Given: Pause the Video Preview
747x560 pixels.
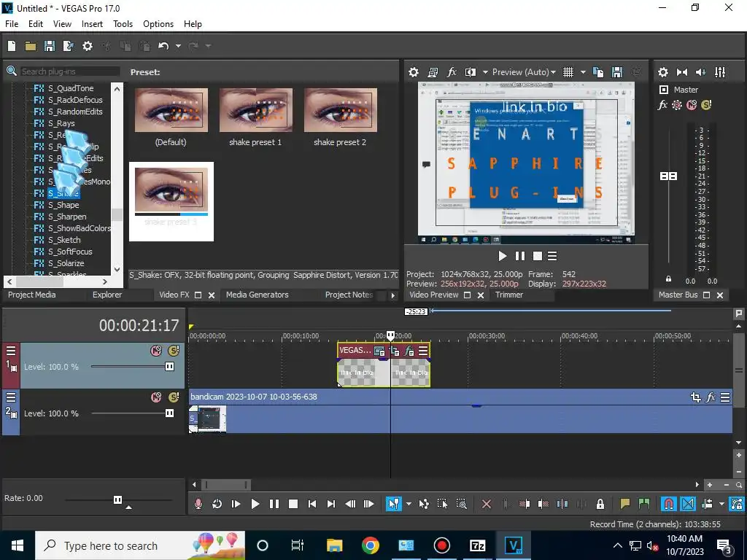Looking at the screenshot, I should [x=519, y=256].
